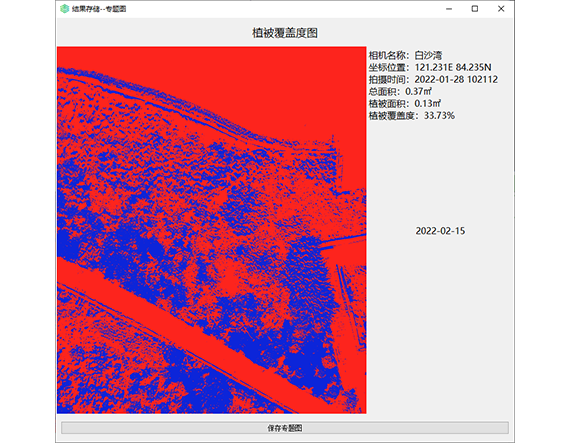The width and height of the screenshot is (570, 443).
Task: Click the 白沙湾 camera name value
Action: click(x=428, y=55)
